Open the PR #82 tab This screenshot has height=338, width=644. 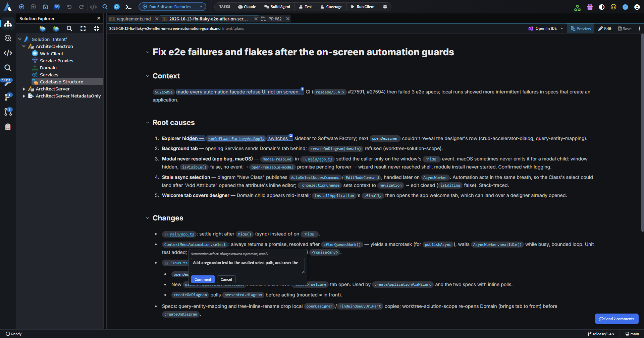275,19
